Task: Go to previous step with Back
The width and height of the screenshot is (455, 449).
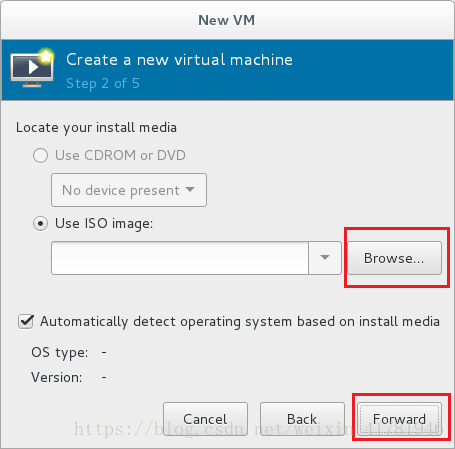Action: (302, 419)
